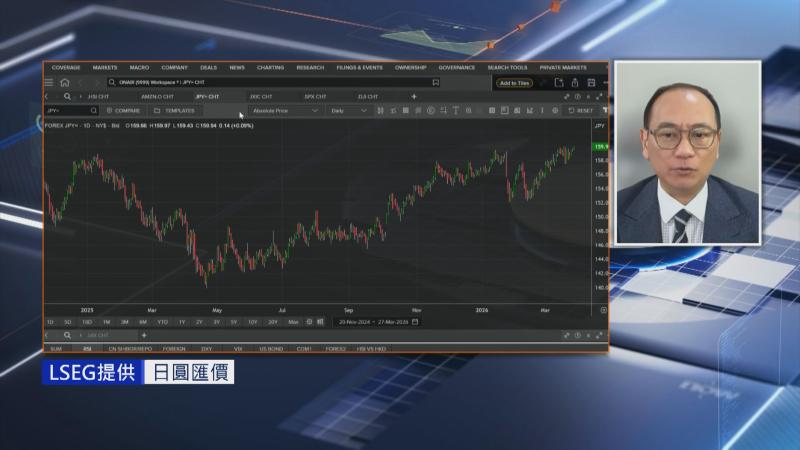
Task: Open the Absolute Price dropdown
Action: [x=284, y=110]
